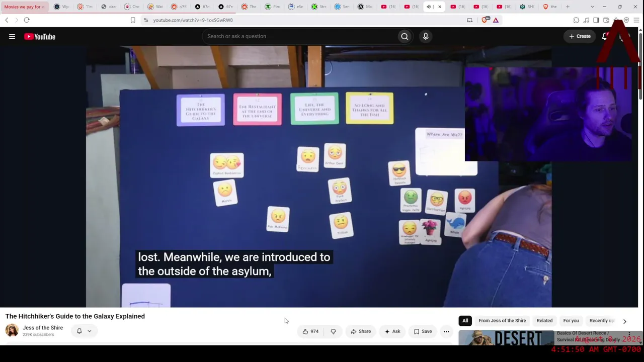
Task: Switch to the 'The' browser tab
Action: pos(249,7)
